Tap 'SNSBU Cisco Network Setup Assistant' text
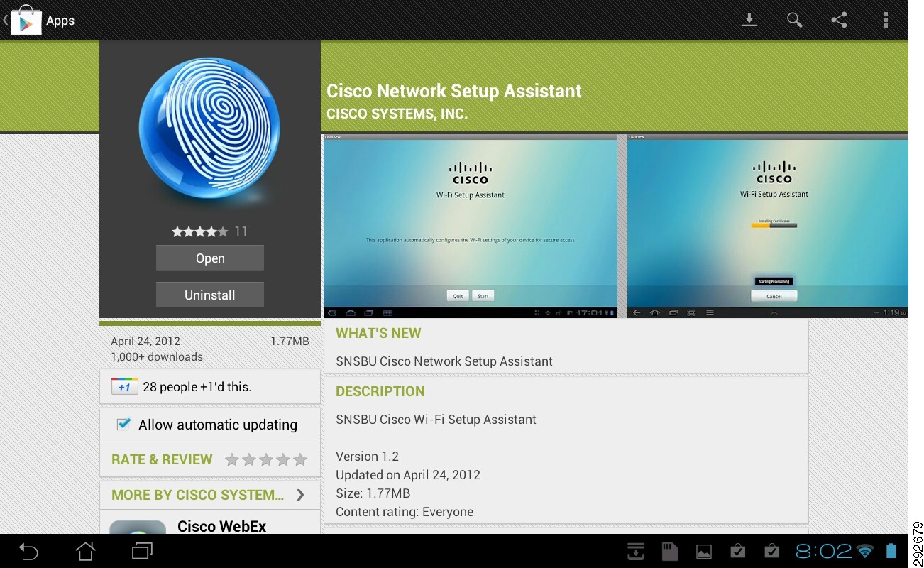Image resolution: width=924 pixels, height=568 pixels. (444, 361)
